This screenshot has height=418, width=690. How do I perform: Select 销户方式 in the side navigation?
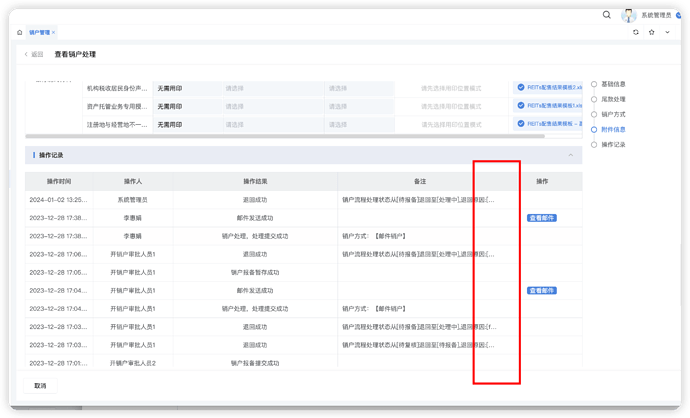pos(613,114)
